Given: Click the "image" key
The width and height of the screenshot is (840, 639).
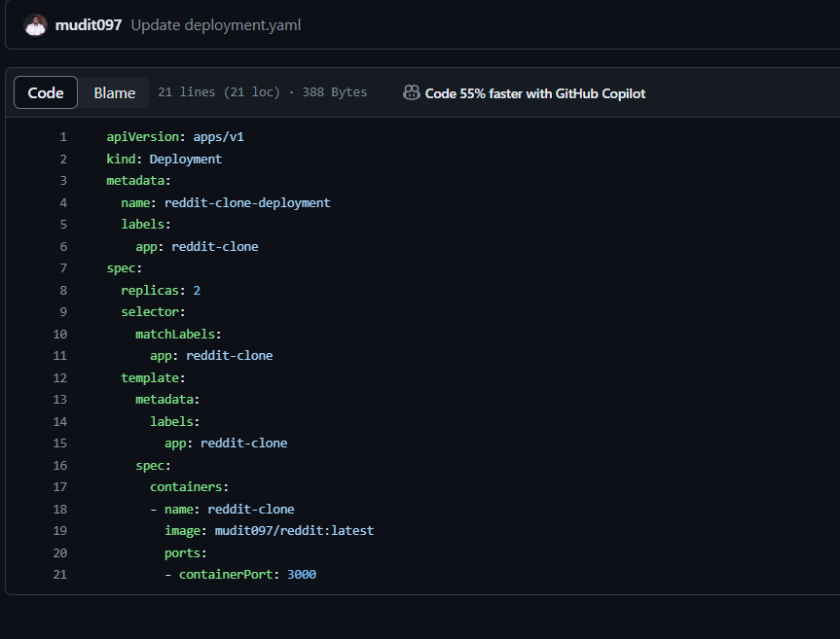Looking at the screenshot, I should tap(182, 531).
